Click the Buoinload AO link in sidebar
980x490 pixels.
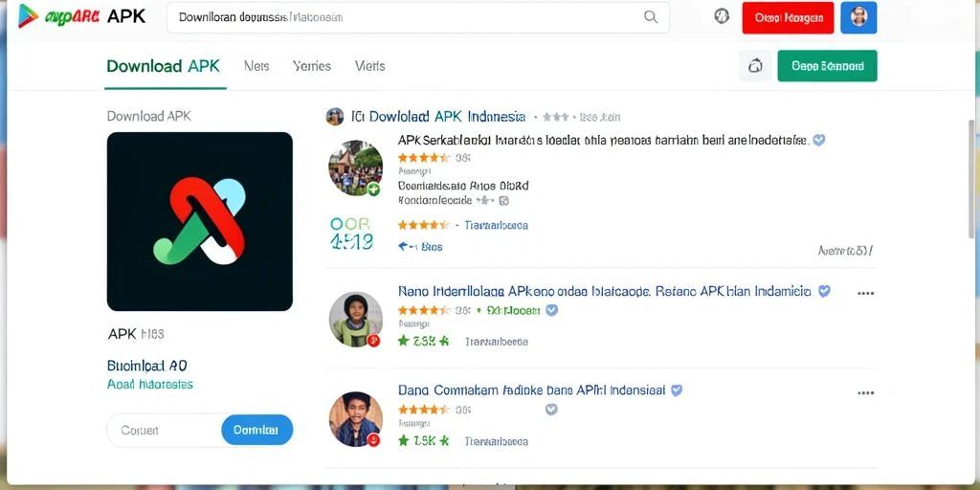click(146, 366)
